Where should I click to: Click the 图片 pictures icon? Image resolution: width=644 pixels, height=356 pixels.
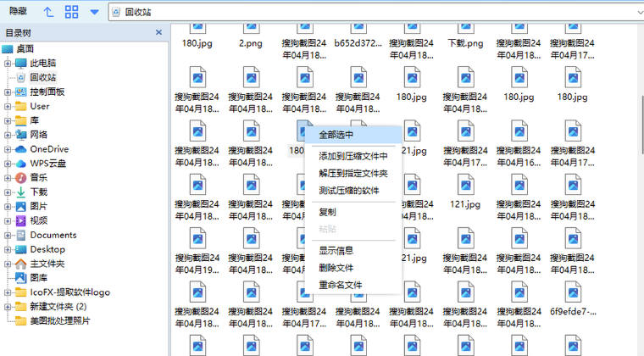pyautogui.click(x=21, y=206)
